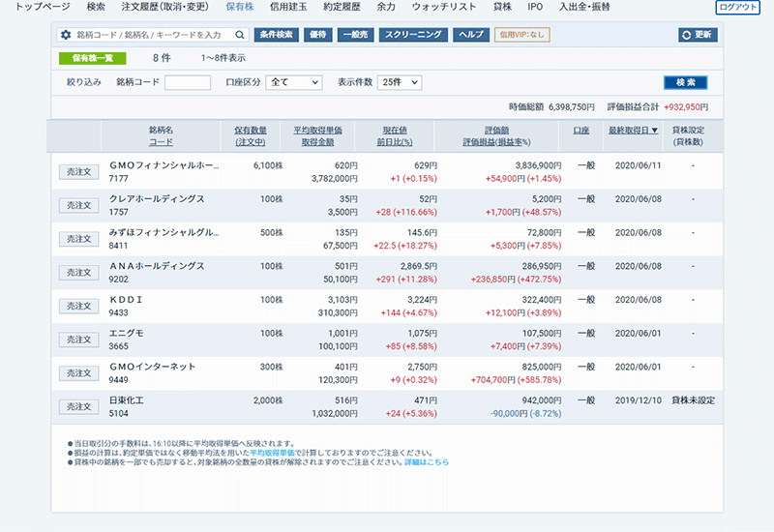Select the 保有株一覧 tab
Image resolution: width=774 pixels, height=532 pixels.
(93, 58)
